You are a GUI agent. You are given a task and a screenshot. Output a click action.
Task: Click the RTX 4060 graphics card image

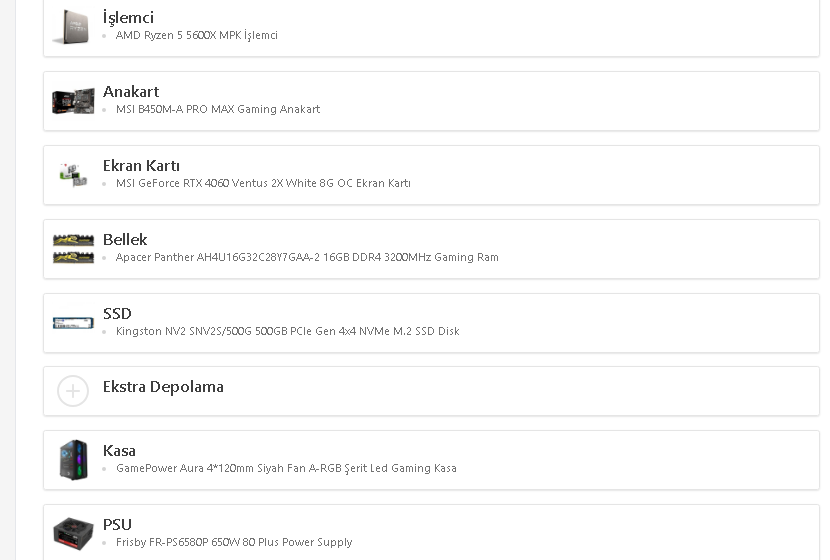73,174
